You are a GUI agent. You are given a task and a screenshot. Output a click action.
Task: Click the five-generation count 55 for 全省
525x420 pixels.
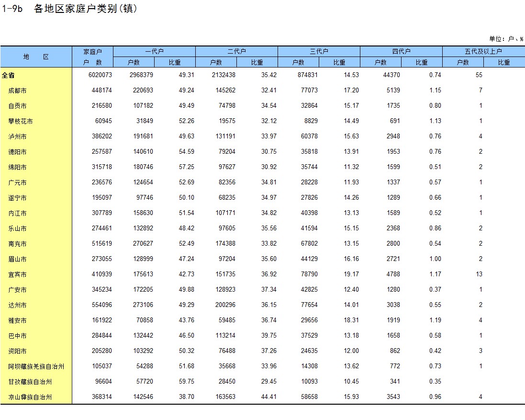point(479,75)
